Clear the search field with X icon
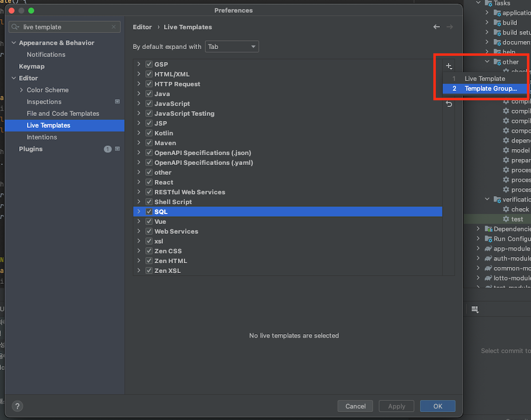 pyautogui.click(x=114, y=27)
